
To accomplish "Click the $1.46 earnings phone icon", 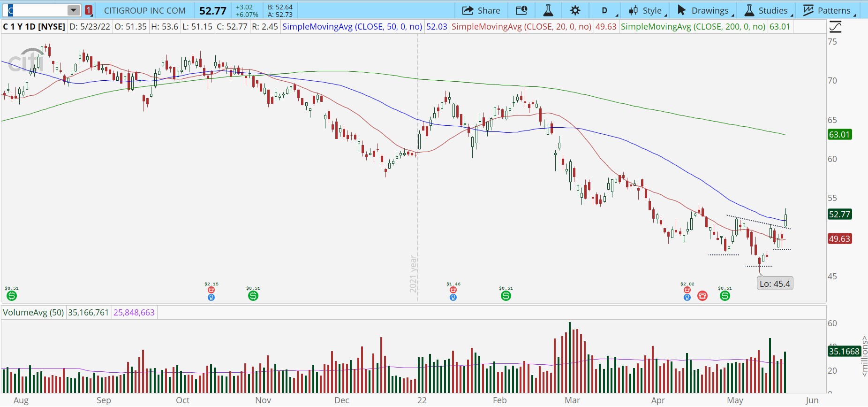I will [x=453, y=290].
